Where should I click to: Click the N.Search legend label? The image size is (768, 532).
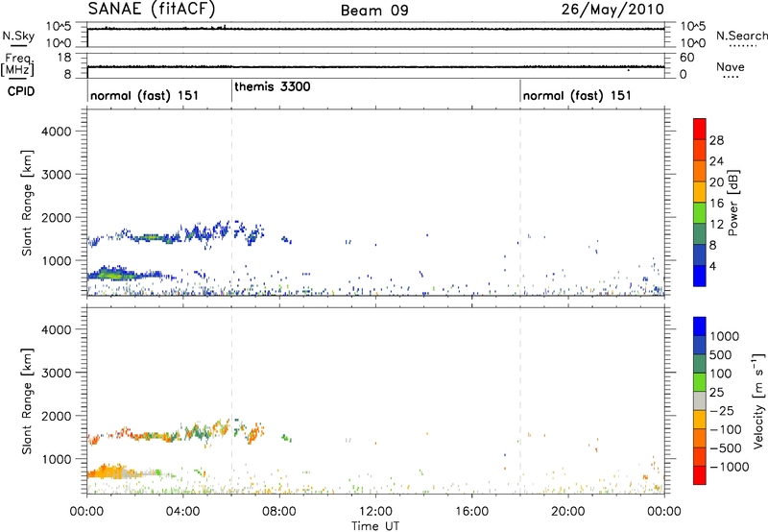(x=742, y=36)
